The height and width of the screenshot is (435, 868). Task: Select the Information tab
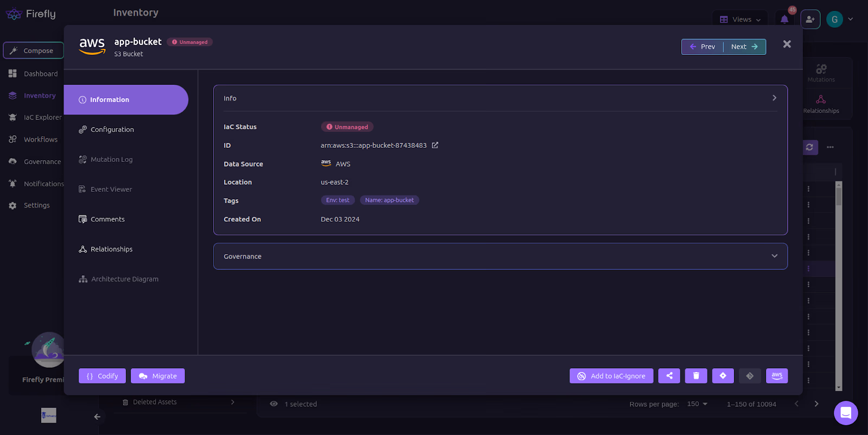pyautogui.click(x=126, y=100)
